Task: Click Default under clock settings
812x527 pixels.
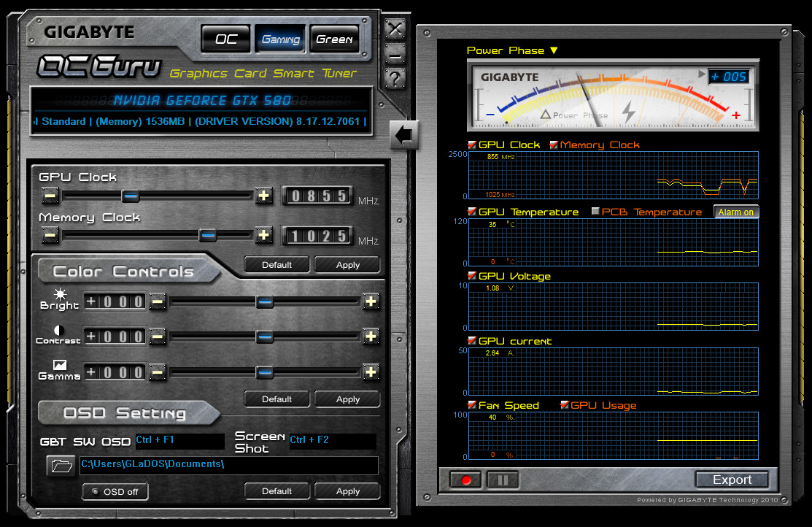Action: (x=277, y=265)
